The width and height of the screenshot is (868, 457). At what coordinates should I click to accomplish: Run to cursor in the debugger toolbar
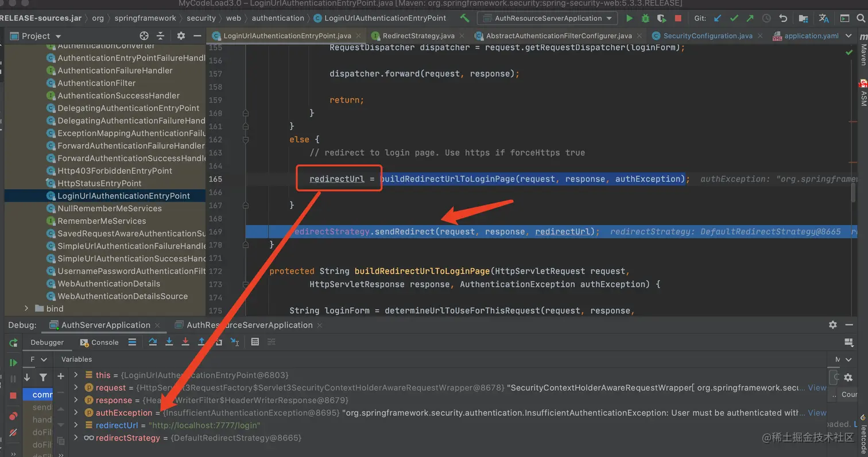[235, 342]
